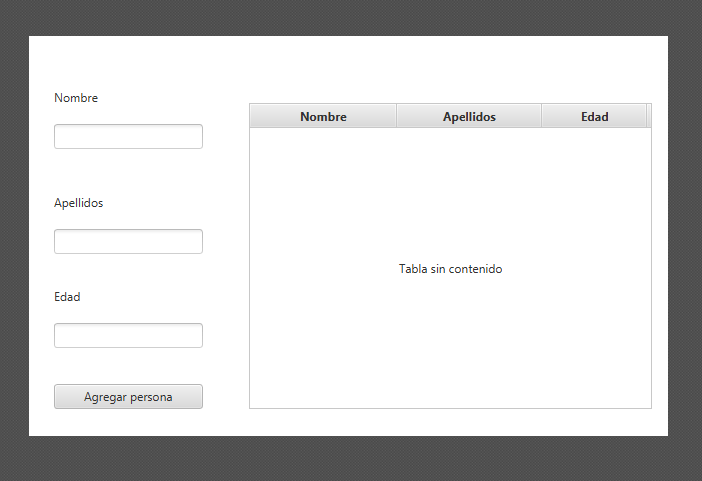Click the Nombre text input field
Viewport: 702px width, 481px height.
(x=128, y=137)
